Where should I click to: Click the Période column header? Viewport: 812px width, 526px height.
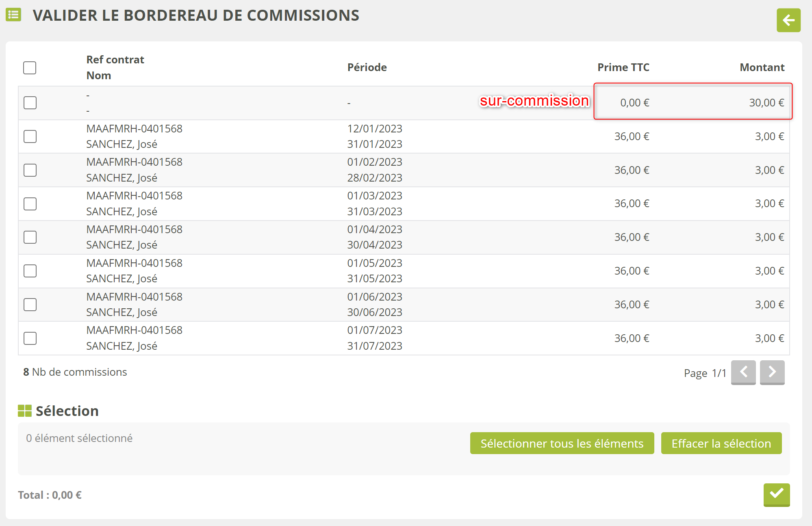367,67
